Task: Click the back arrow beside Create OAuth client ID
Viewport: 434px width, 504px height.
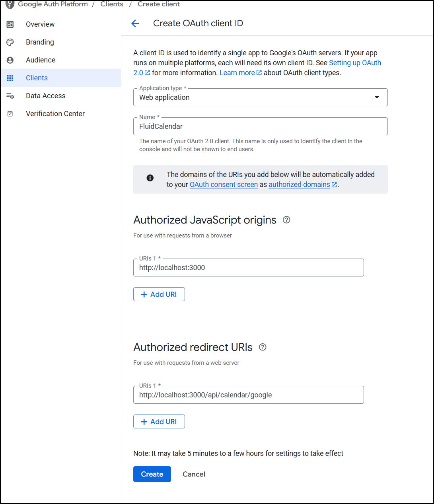Action: pyautogui.click(x=135, y=23)
